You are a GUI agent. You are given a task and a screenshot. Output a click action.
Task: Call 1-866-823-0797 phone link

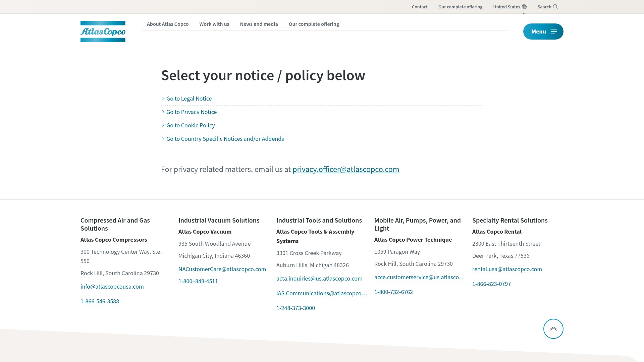pyautogui.click(x=491, y=284)
